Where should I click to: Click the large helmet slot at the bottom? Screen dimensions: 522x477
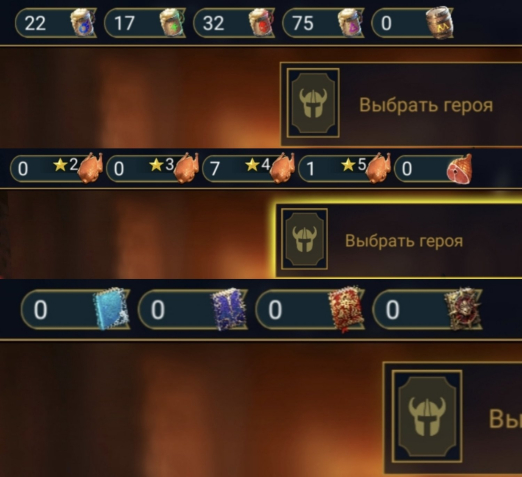[427, 416]
